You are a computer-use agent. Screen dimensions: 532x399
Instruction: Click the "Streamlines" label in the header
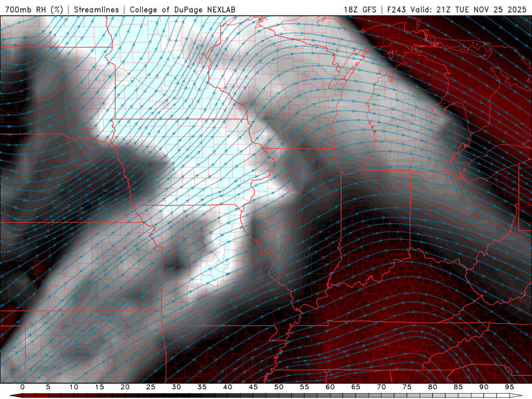pos(96,9)
